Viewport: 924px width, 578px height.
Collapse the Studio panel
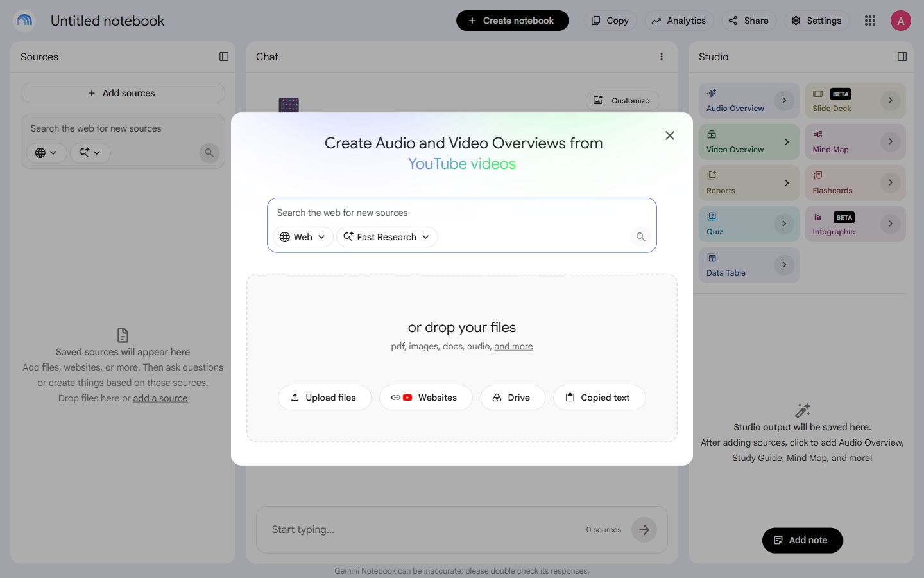point(902,57)
